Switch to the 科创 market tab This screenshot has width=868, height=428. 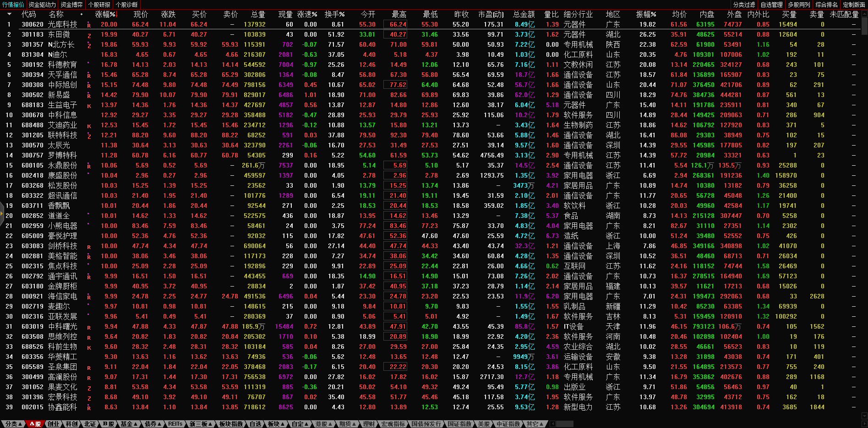(x=72, y=424)
